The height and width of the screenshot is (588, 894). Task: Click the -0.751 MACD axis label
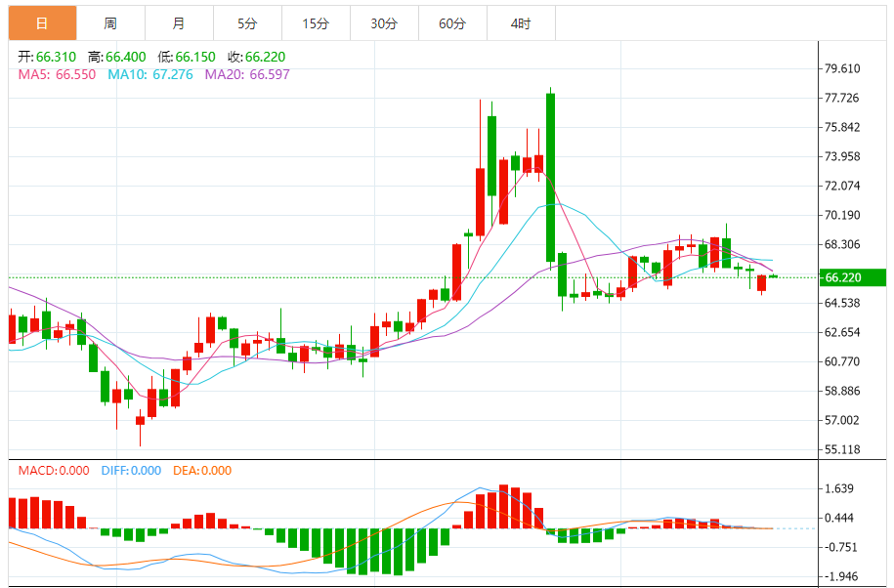coord(841,548)
